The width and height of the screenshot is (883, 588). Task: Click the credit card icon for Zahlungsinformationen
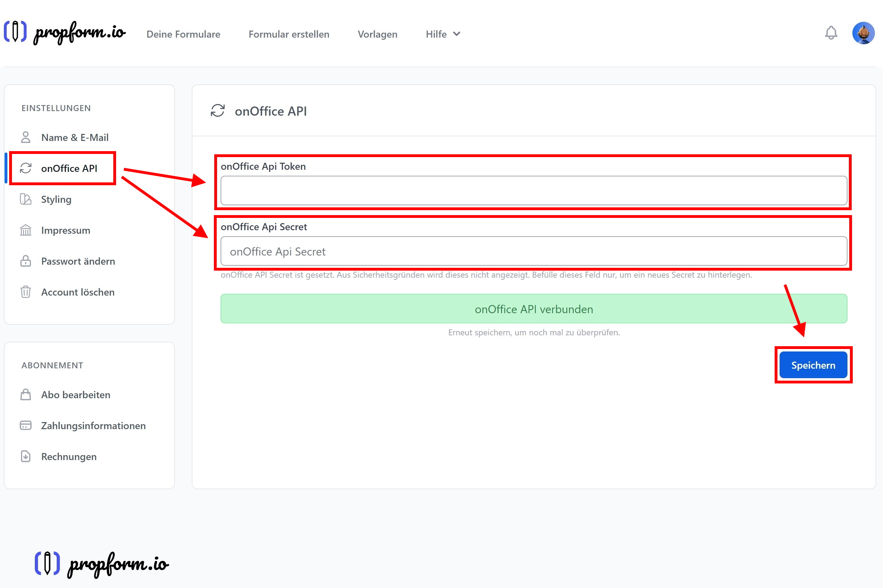tap(26, 425)
